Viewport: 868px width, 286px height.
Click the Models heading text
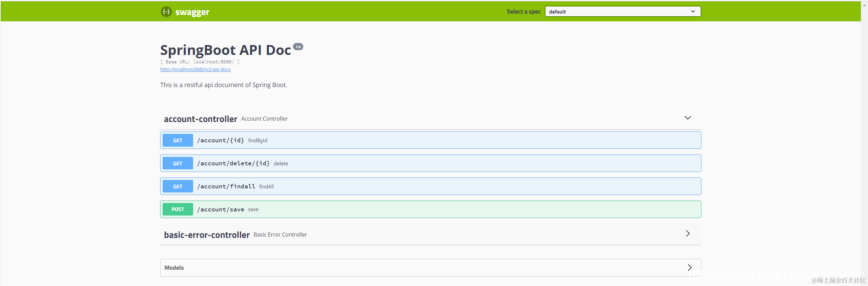pyautogui.click(x=174, y=268)
